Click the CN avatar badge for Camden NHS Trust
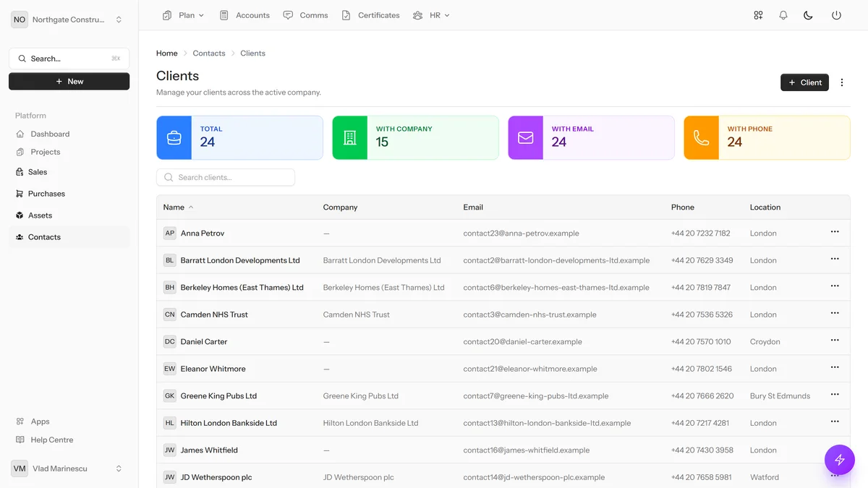Image resolution: width=868 pixels, height=488 pixels. [x=170, y=314]
